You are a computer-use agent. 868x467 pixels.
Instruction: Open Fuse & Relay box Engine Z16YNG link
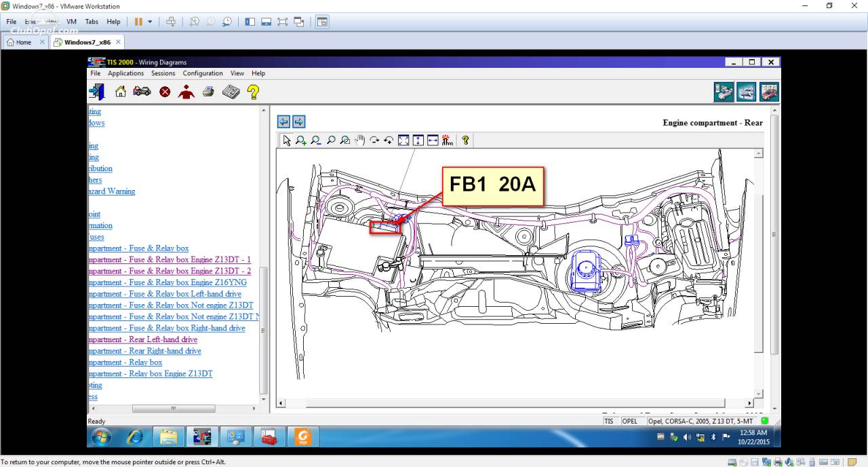click(167, 282)
